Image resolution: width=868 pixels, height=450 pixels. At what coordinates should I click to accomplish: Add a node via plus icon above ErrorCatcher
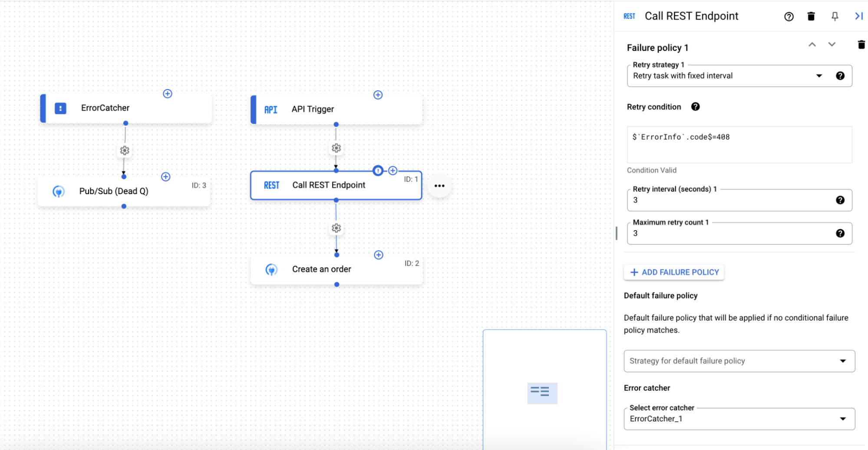tap(168, 93)
